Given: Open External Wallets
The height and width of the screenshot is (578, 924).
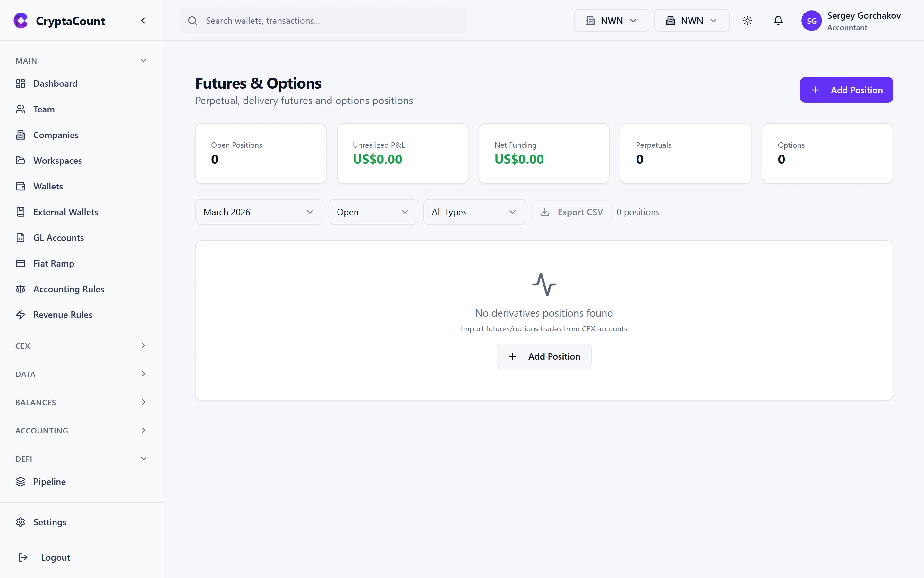Looking at the screenshot, I should 66,212.
